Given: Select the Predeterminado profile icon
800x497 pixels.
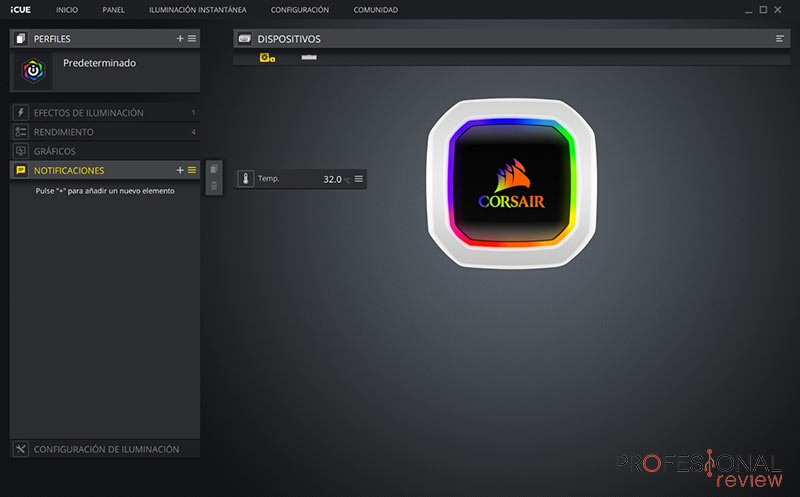Looking at the screenshot, I should [33, 71].
